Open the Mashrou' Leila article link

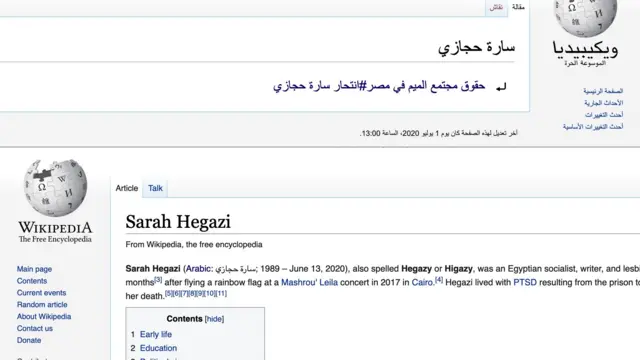(x=309, y=282)
